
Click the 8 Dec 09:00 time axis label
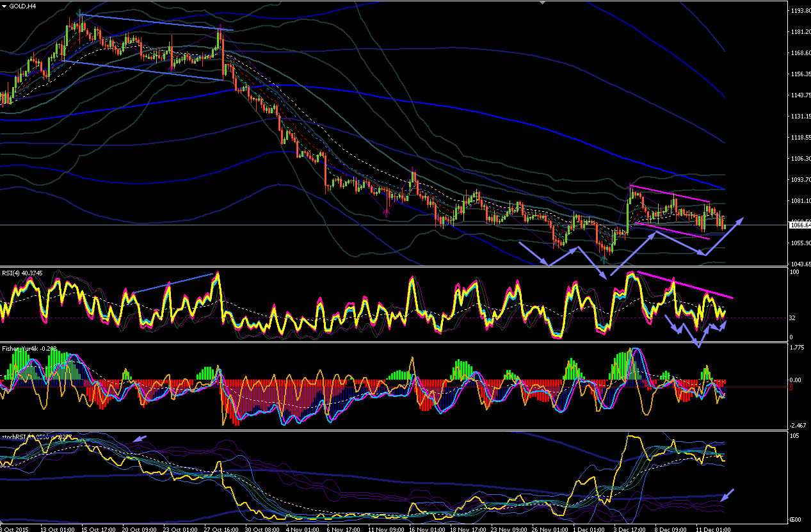[671, 529]
